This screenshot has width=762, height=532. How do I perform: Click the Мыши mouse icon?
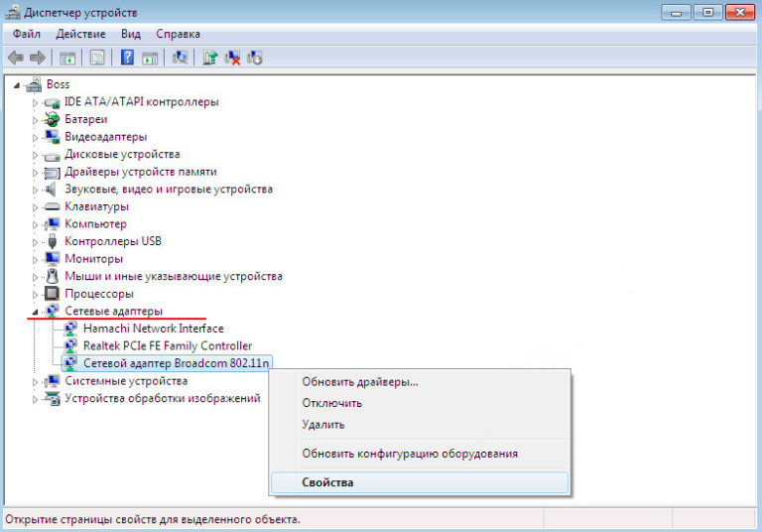[52, 276]
